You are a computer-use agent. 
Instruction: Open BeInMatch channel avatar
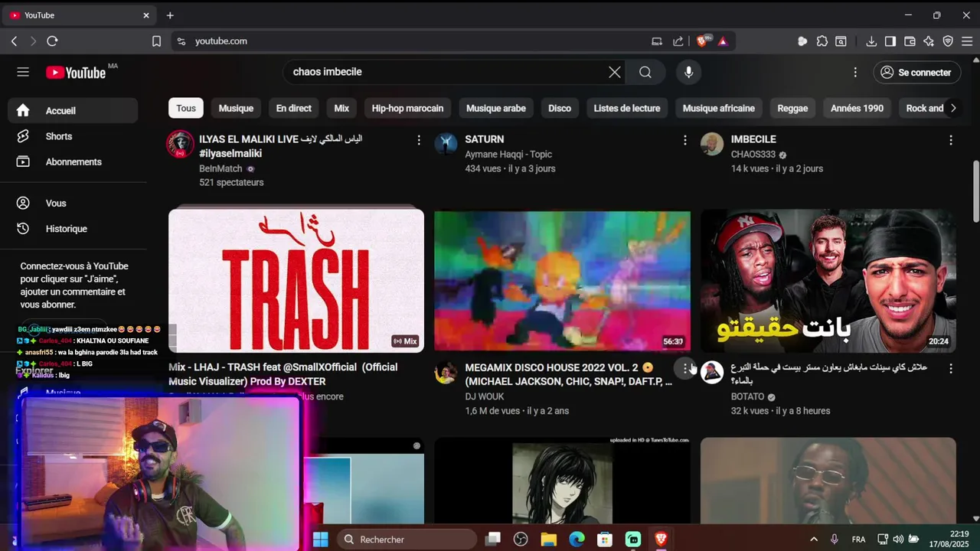[181, 144]
